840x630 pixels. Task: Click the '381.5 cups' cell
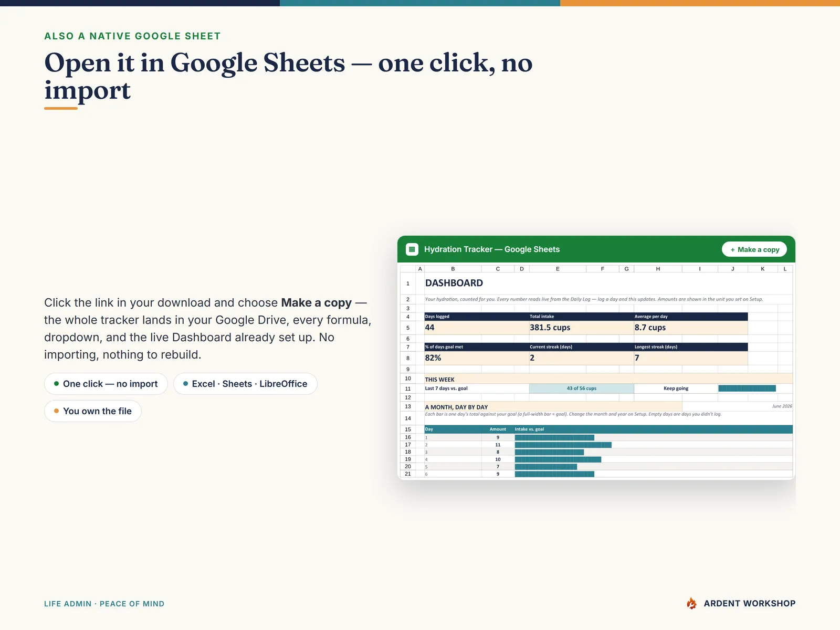pos(582,328)
